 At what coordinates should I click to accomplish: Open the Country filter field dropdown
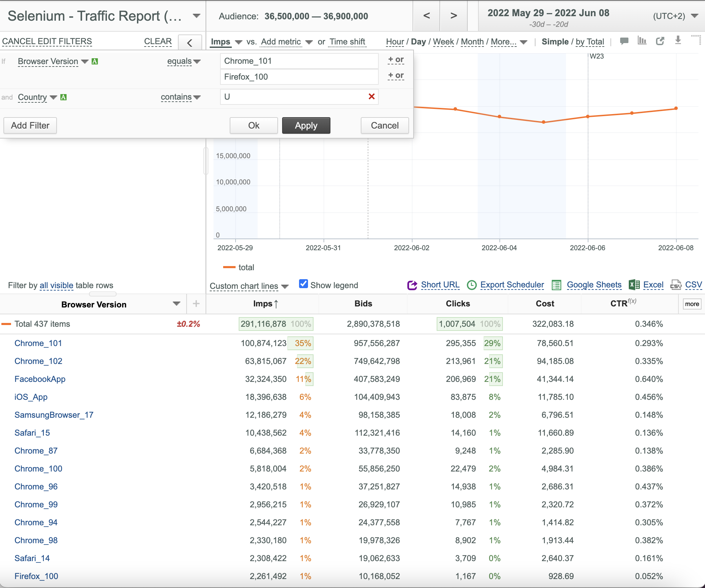(53, 98)
